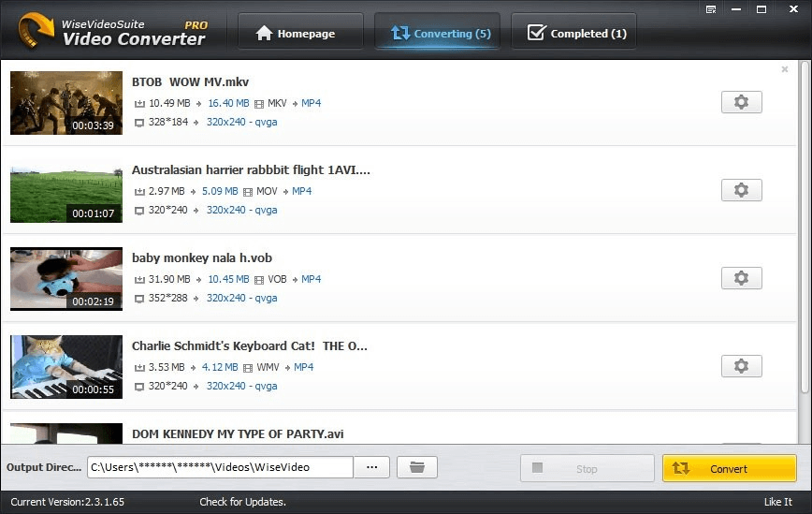812x514 pixels.
Task: Change BTOB output format MP4 link
Action: tap(312, 103)
